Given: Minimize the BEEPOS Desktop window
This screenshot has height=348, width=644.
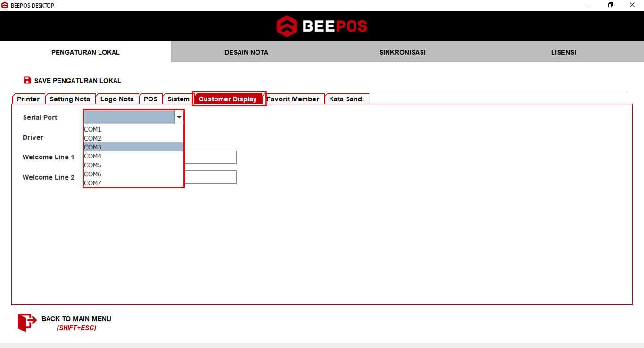Looking at the screenshot, I should pos(589,5).
